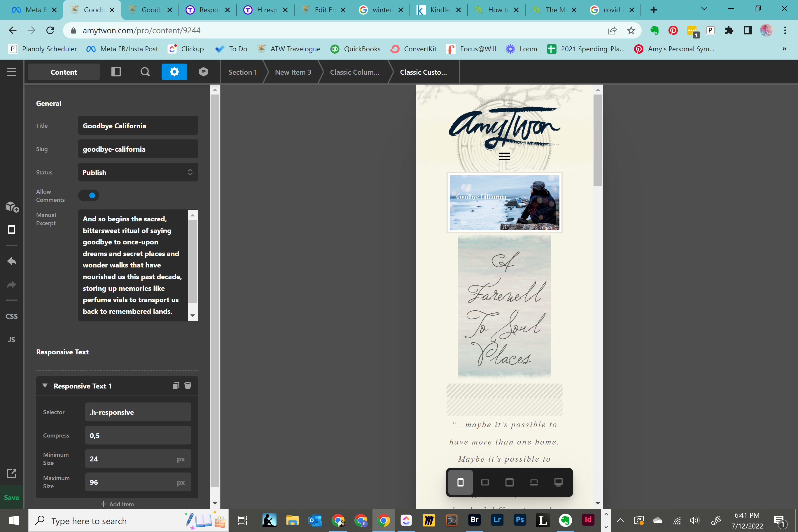
Task: Open the JS editor
Action: pos(12,339)
